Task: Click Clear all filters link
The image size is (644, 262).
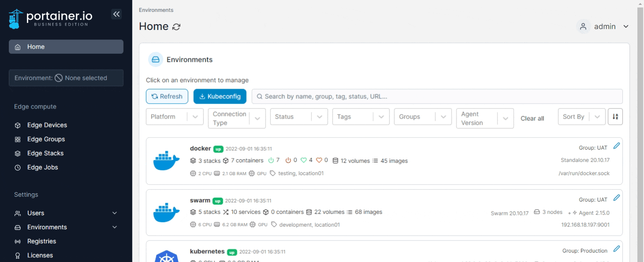Action: (x=532, y=119)
